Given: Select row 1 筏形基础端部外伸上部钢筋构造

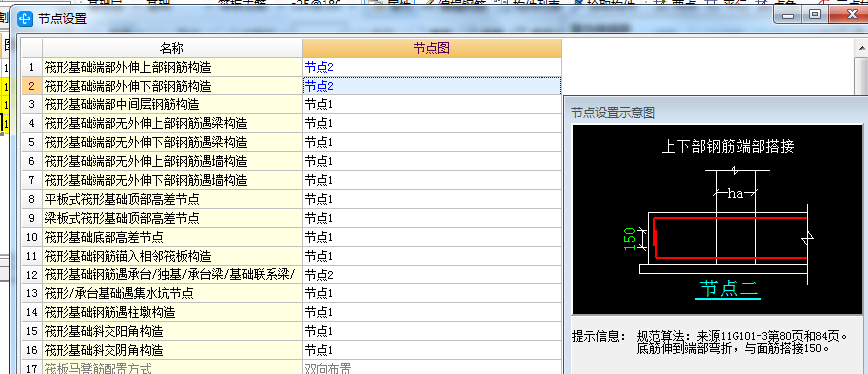Looking at the screenshot, I should (x=172, y=67).
